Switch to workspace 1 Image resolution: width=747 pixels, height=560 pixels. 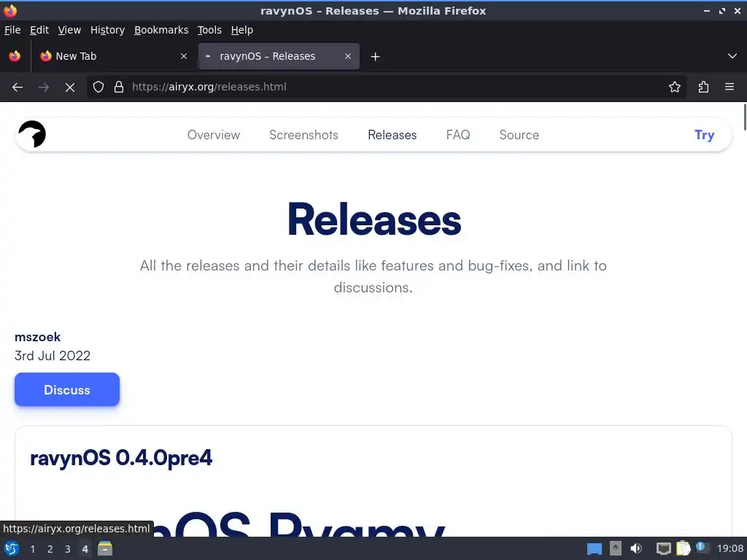tap(32, 549)
